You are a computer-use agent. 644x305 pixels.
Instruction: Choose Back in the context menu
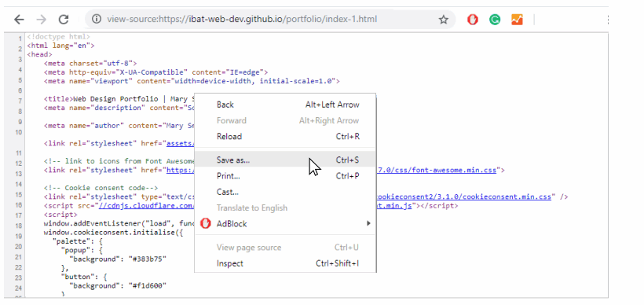pos(285,105)
